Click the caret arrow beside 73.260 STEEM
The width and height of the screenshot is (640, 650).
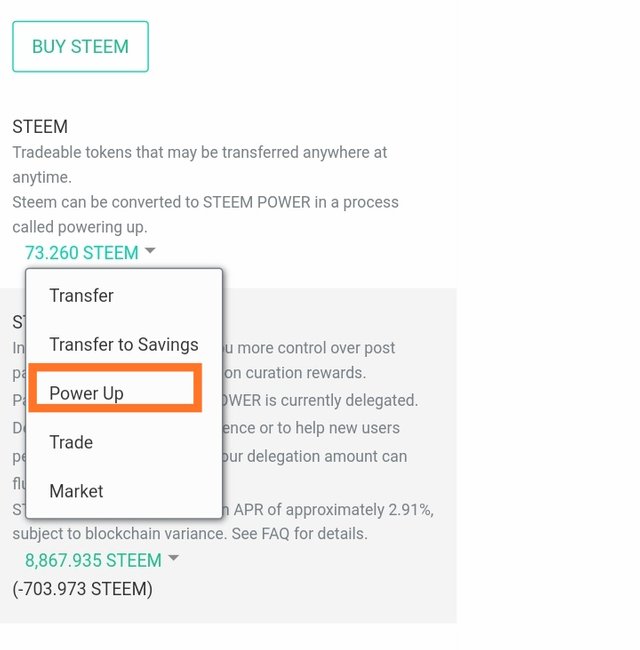tap(150, 252)
